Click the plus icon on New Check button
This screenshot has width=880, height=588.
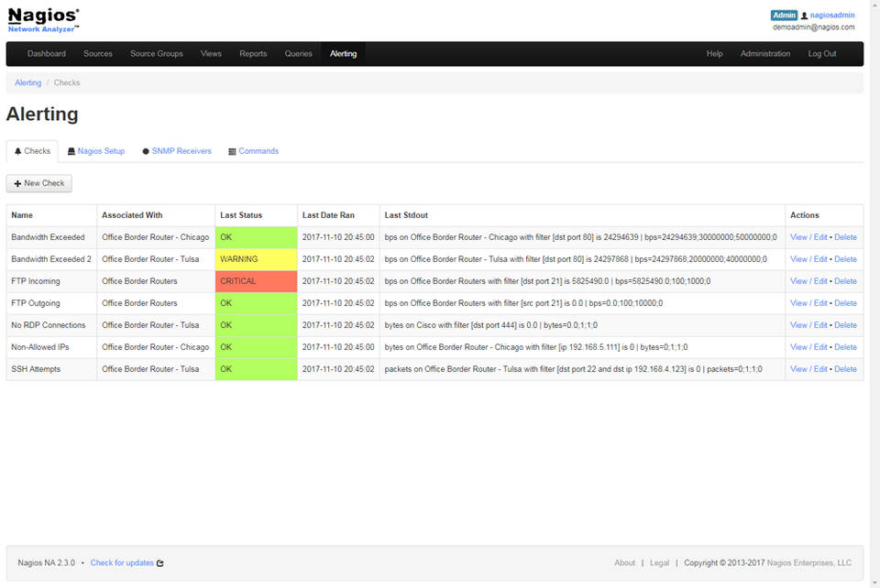(17, 183)
